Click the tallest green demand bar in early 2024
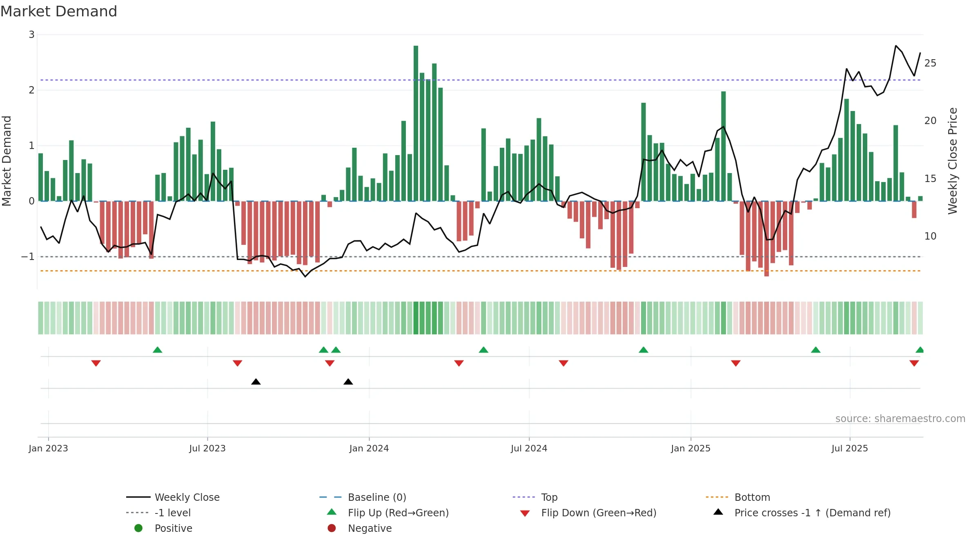The width and height of the screenshot is (980, 551). [x=416, y=123]
